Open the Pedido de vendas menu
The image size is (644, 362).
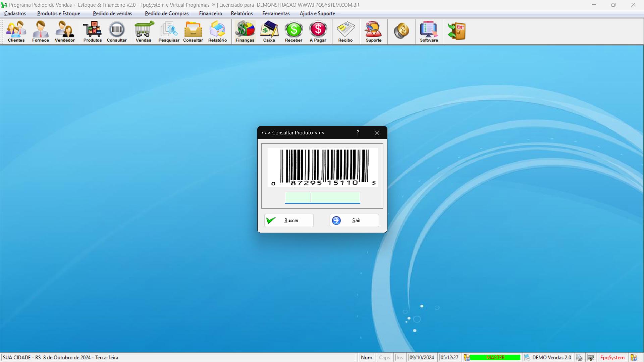click(x=112, y=13)
